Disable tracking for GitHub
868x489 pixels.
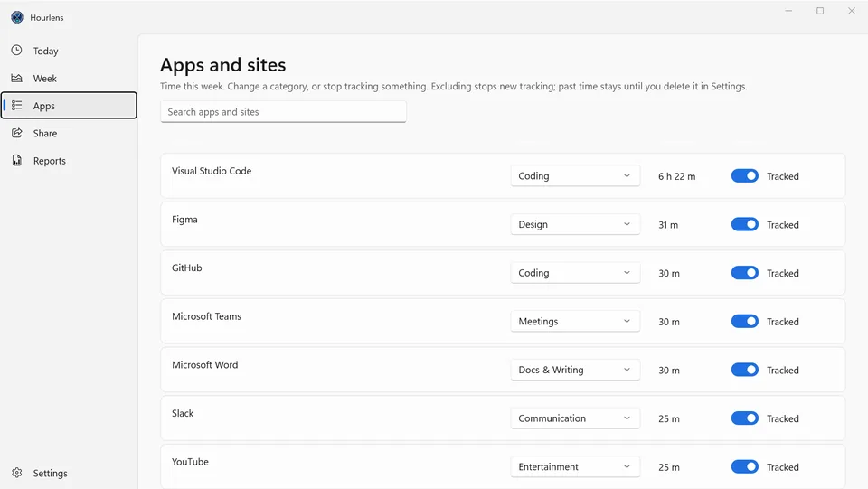(x=744, y=273)
